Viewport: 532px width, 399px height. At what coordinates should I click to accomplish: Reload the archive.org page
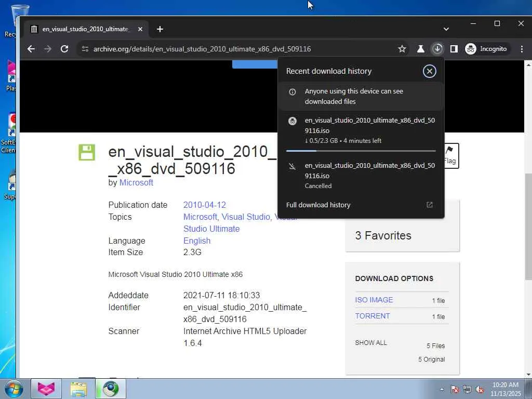point(64,49)
